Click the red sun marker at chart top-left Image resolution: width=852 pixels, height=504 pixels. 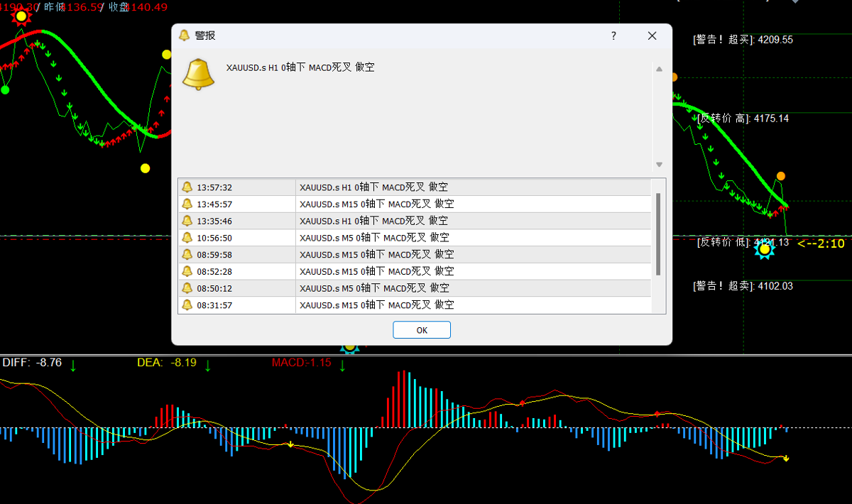click(22, 16)
